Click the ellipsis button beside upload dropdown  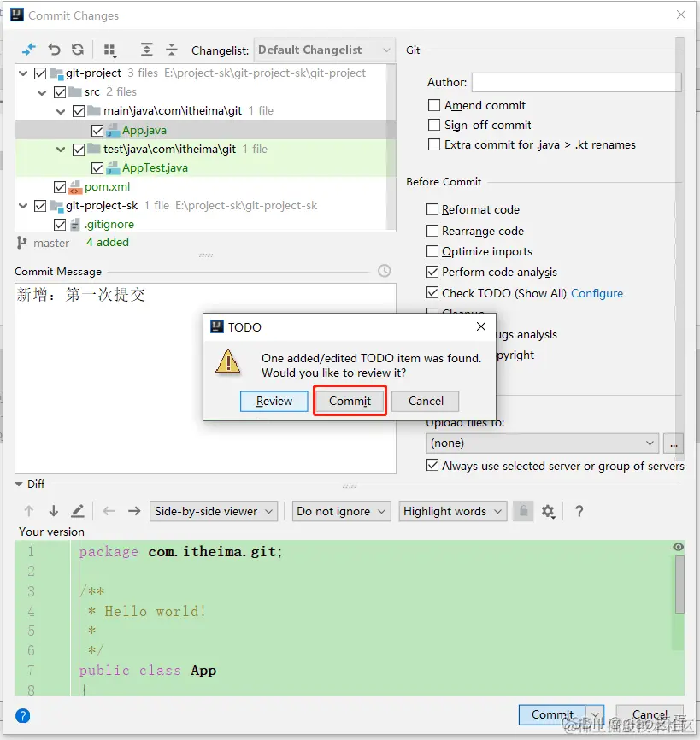(674, 443)
